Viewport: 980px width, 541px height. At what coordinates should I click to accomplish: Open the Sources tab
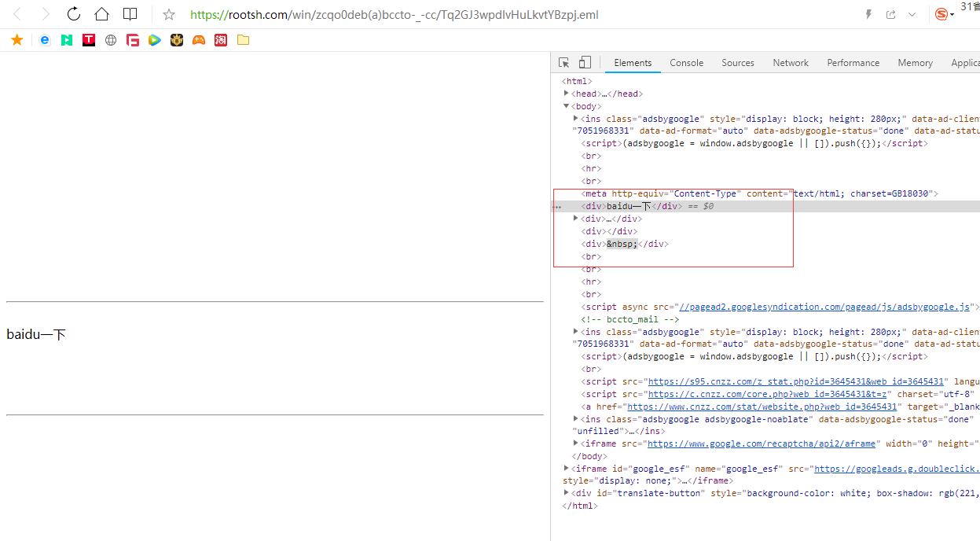pyautogui.click(x=738, y=63)
